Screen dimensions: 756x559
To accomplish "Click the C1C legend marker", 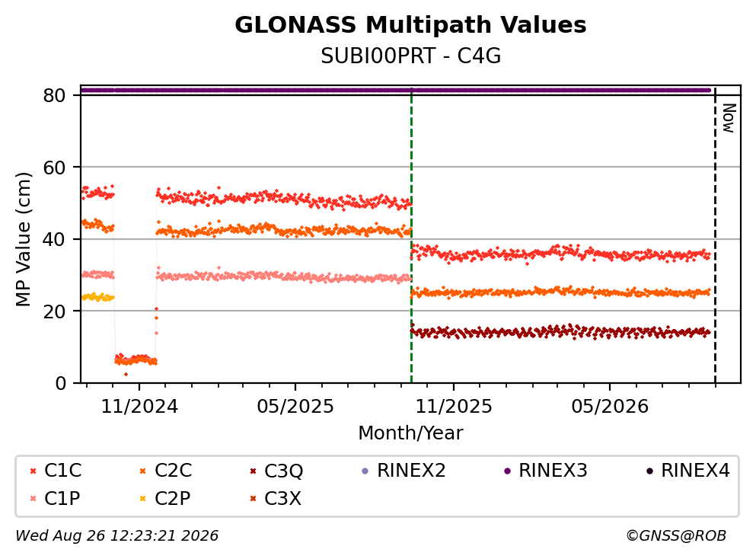I will (33, 471).
